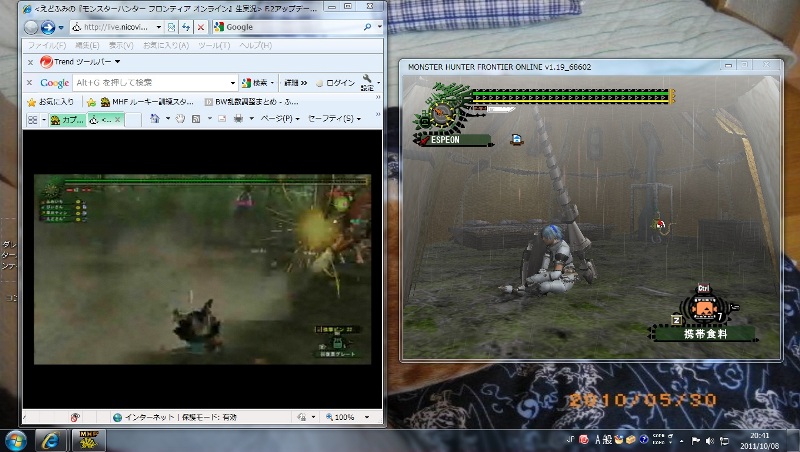
Task: Open the 100% zoom level control
Action: pyautogui.click(x=347, y=417)
